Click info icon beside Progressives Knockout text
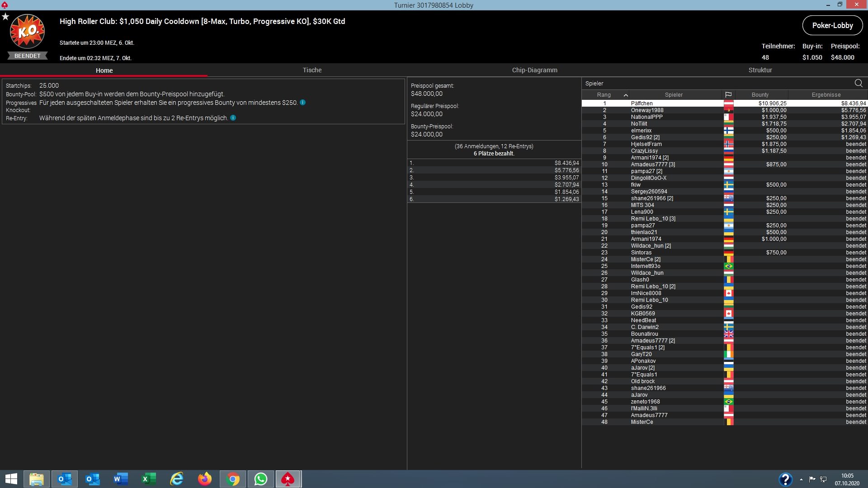This screenshot has width=868, height=488. coord(302,103)
